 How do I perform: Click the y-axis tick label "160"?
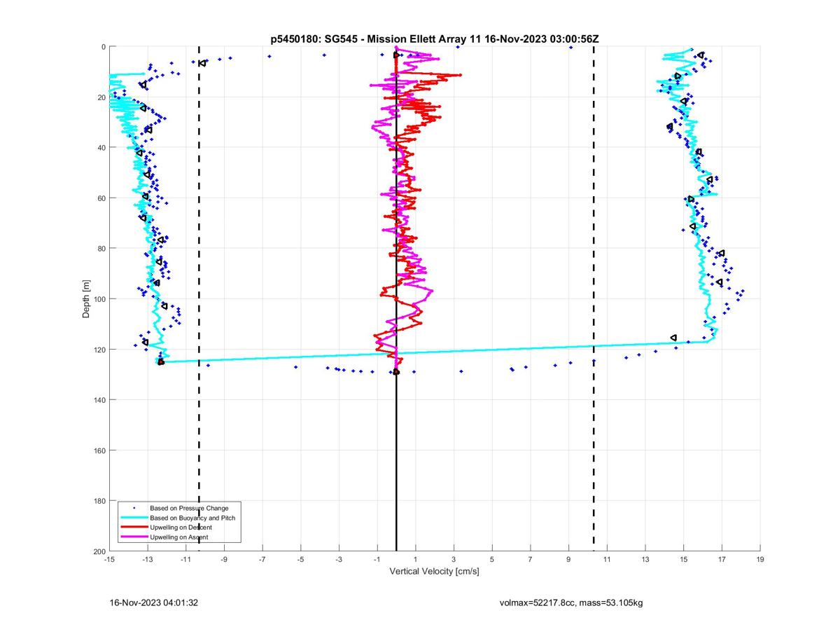click(99, 450)
